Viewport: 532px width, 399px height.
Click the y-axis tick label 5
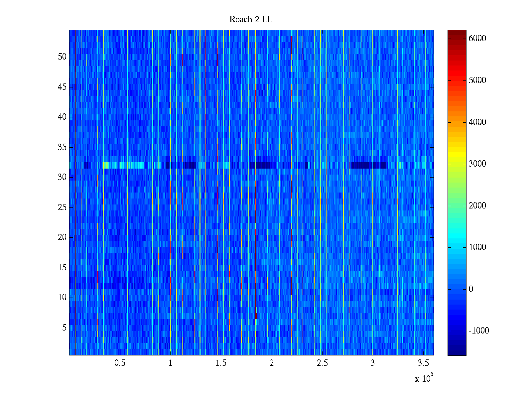pos(64,328)
